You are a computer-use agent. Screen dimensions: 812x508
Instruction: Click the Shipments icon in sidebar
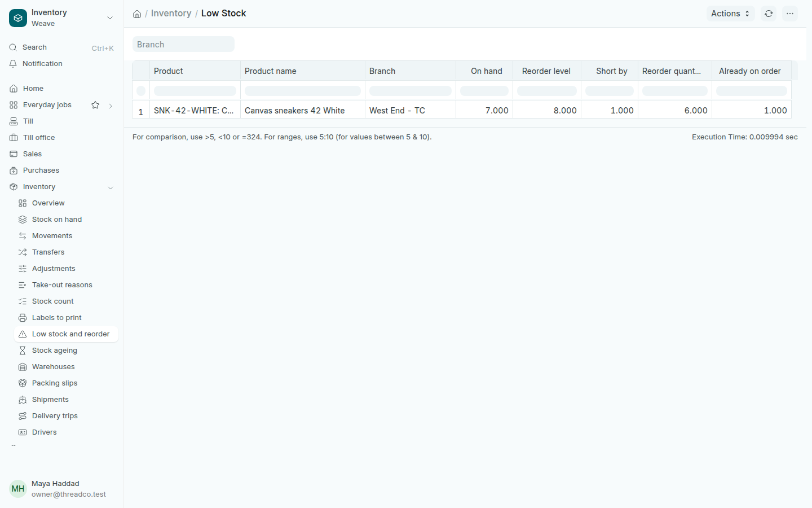tap(23, 400)
